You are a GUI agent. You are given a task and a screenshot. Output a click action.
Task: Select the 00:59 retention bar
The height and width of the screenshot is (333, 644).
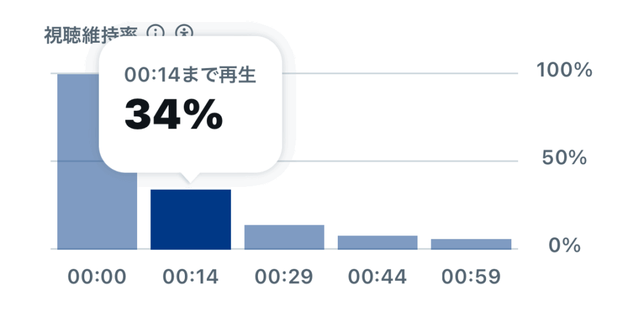(x=471, y=244)
